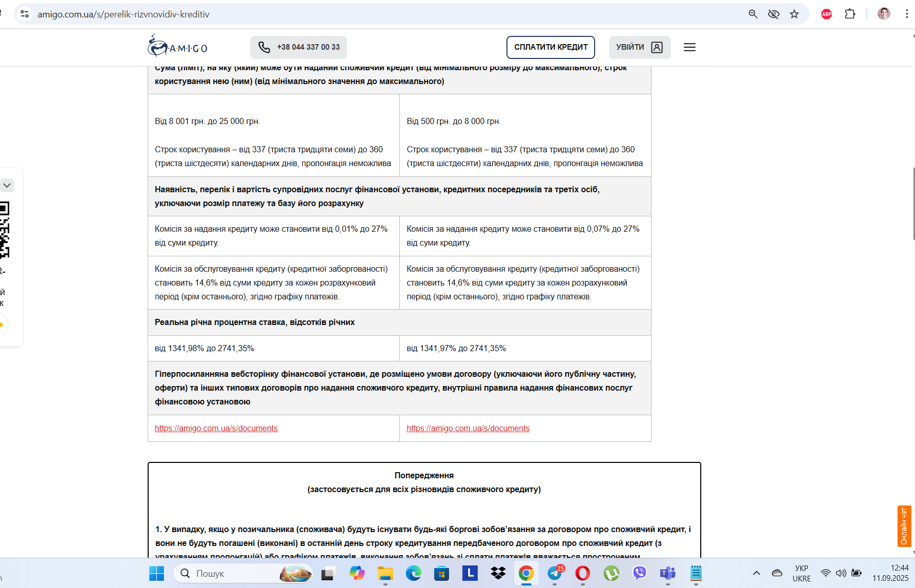The height and width of the screenshot is (588, 915).
Task: Select the text 'Від 8 001 грн. до 25 000 грн.'
Action: [208, 121]
